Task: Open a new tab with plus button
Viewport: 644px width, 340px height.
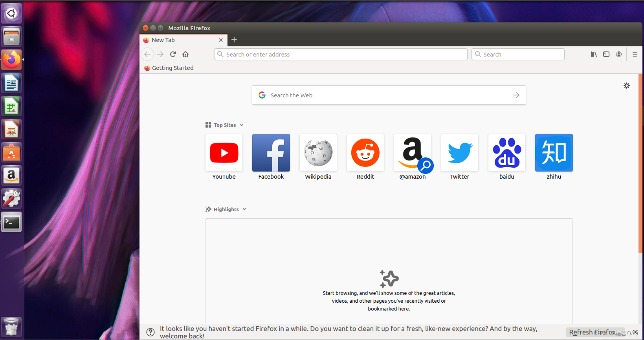Action: coord(234,40)
